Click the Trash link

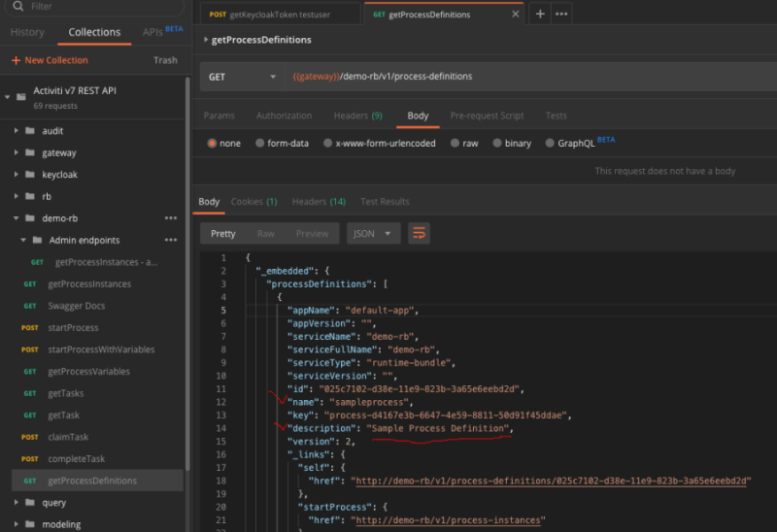(165, 60)
